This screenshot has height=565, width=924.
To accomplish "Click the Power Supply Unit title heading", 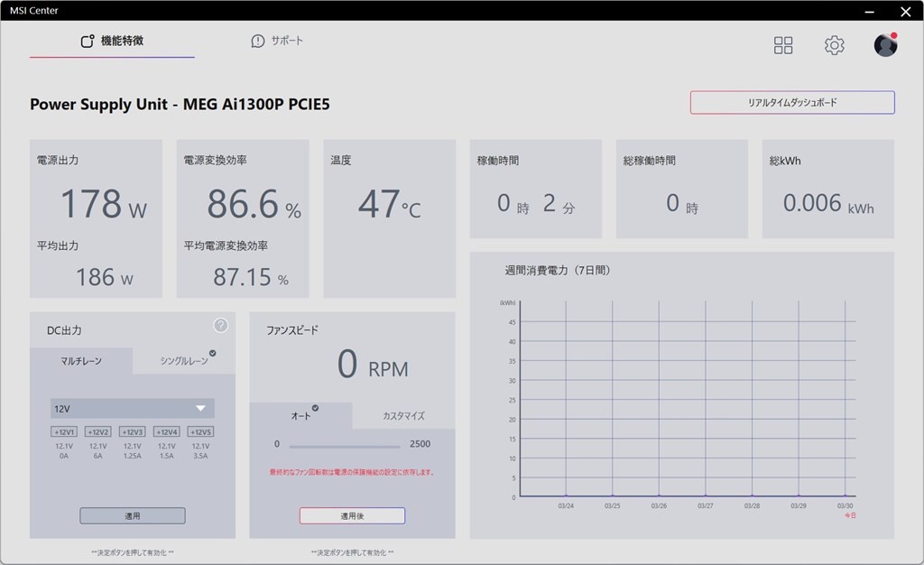I will coord(180,105).
